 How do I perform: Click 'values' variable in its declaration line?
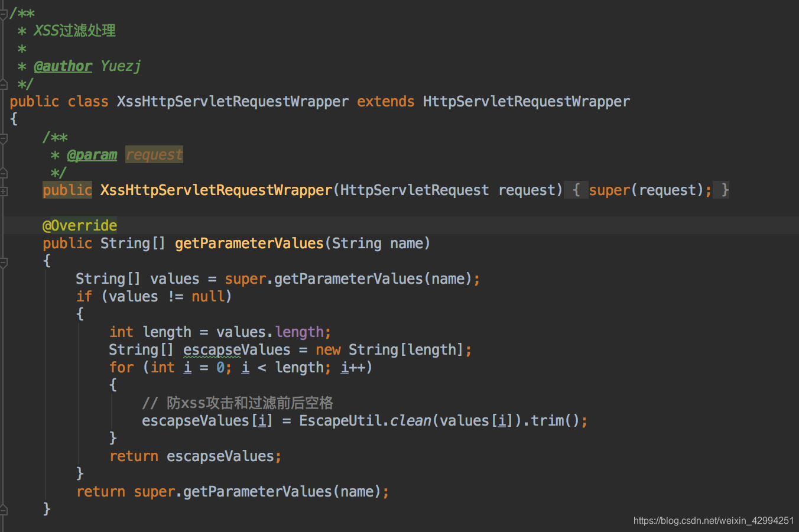tap(175, 279)
